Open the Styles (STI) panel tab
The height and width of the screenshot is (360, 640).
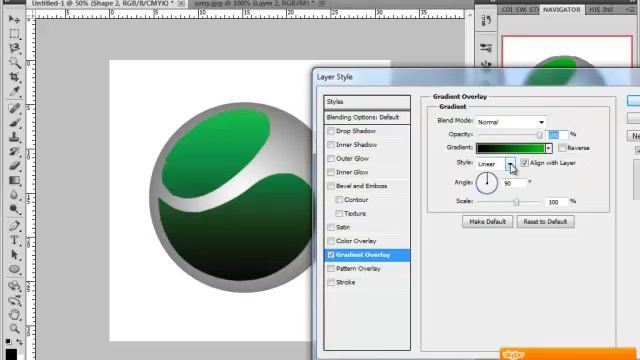[x=534, y=9]
